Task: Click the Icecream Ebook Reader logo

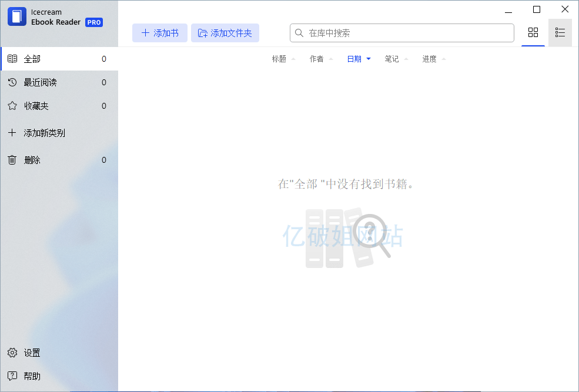Action: [16, 16]
